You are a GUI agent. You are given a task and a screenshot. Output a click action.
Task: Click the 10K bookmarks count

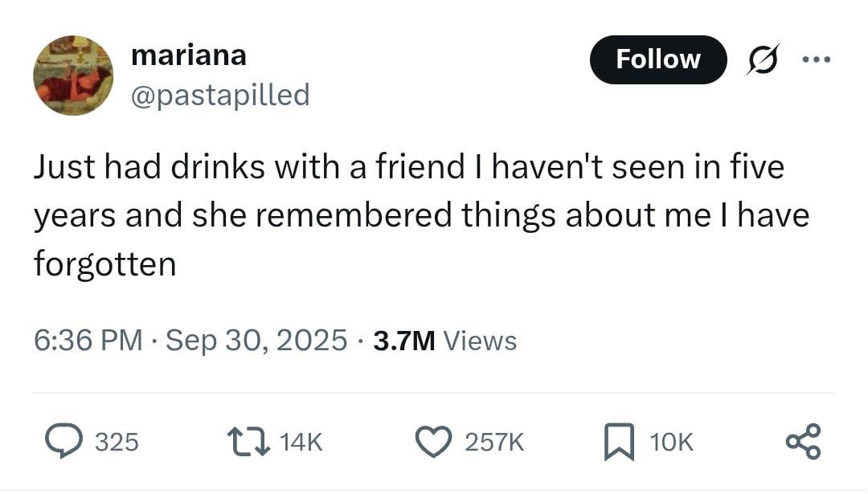pyautogui.click(x=670, y=442)
